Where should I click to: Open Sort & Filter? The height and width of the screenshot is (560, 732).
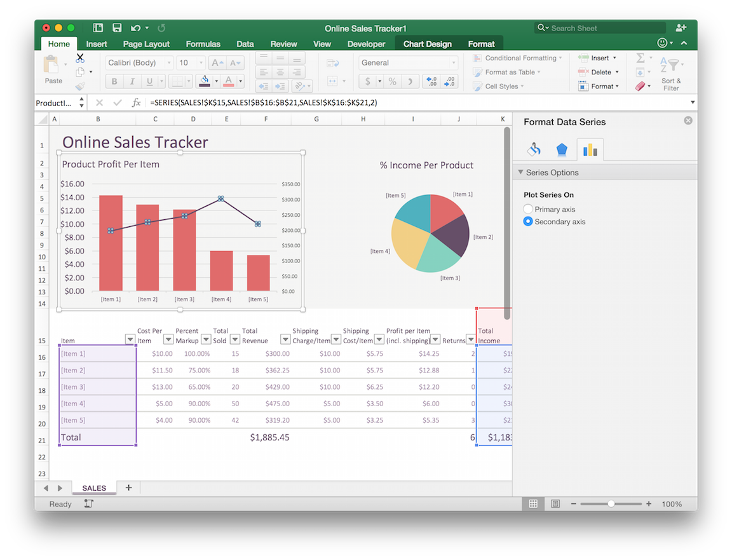pyautogui.click(x=671, y=74)
